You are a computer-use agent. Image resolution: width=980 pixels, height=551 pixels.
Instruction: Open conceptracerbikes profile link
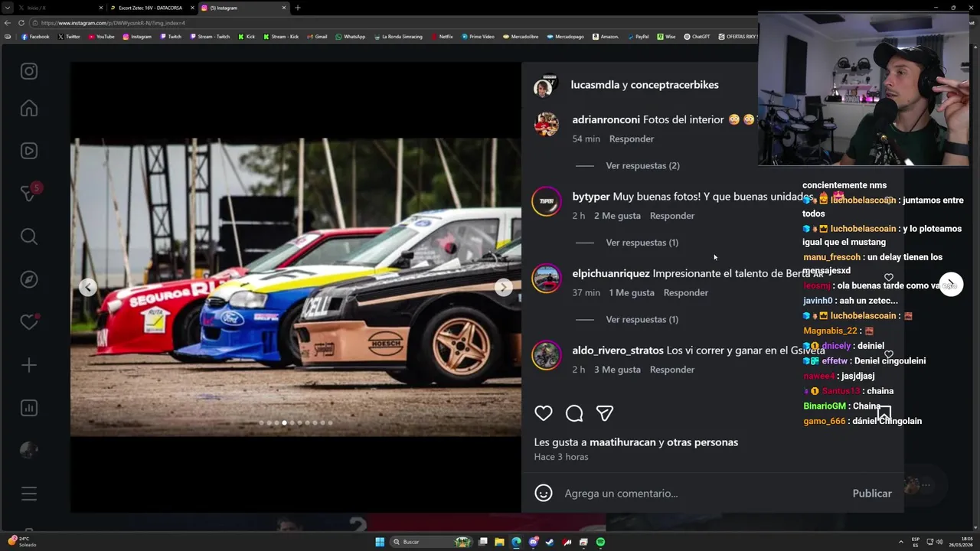675,85
